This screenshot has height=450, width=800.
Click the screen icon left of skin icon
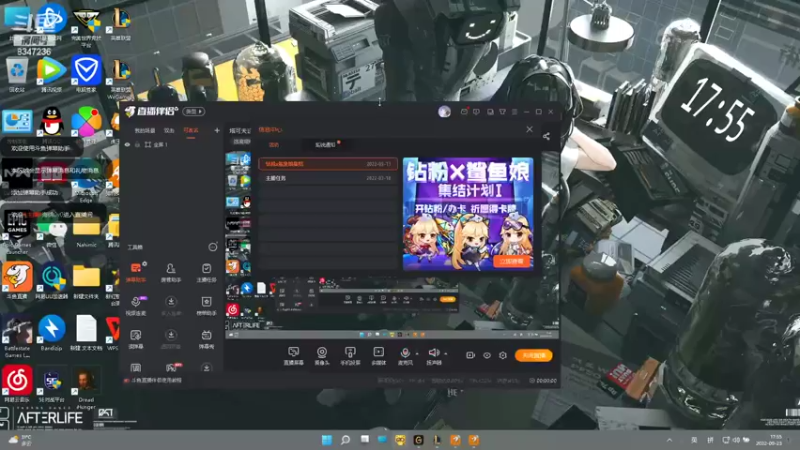tap(490, 111)
